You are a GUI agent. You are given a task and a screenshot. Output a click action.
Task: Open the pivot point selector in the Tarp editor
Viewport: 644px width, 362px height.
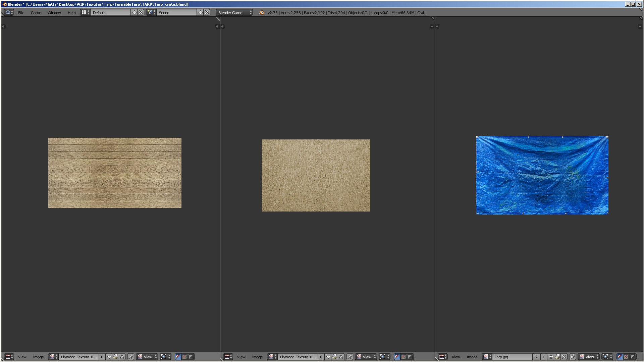pos(607,357)
